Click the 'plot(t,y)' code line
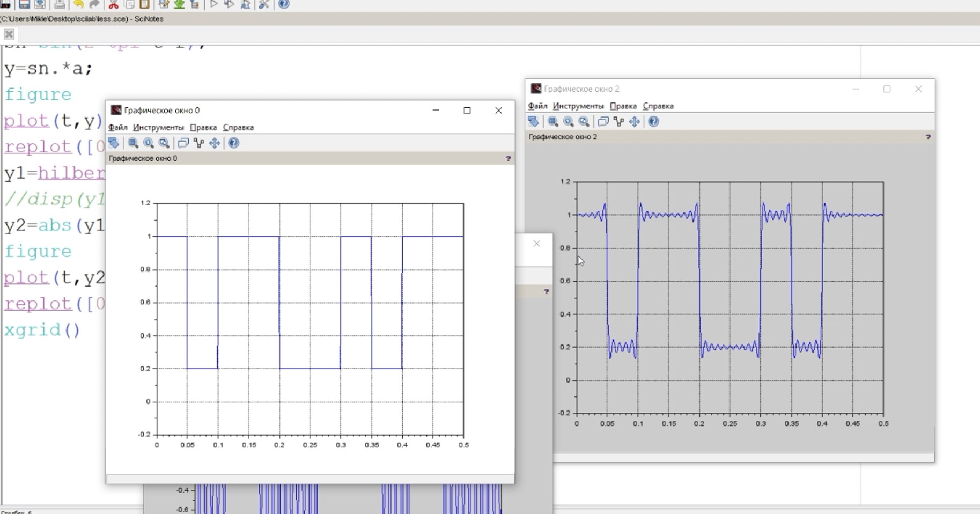Screen dimensions: 980x514 coord(54,121)
